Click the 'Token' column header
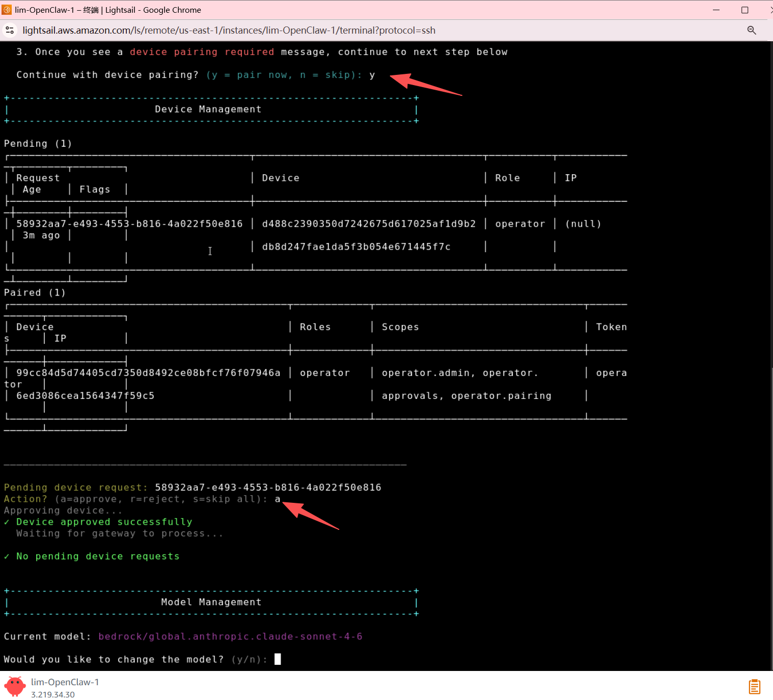The image size is (773, 700). pyautogui.click(x=612, y=327)
